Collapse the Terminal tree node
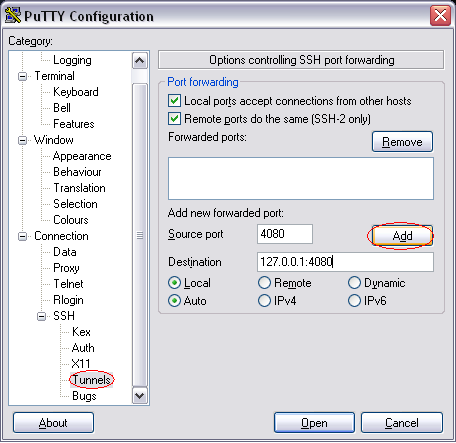This screenshot has height=443, width=456. (x=22, y=76)
